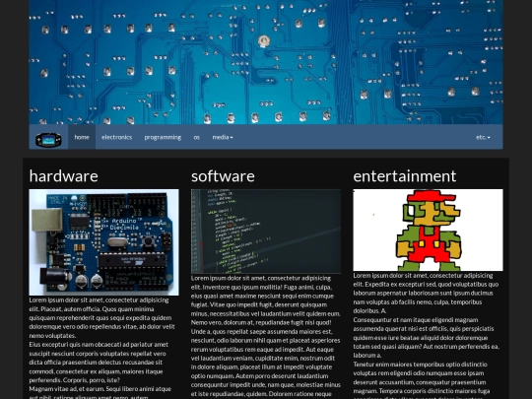The image size is (532, 399).
Task: Click software paragraph starting "Lorem ipsum dolor sit amet"
Action: pyautogui.click(x=266, y=336)
